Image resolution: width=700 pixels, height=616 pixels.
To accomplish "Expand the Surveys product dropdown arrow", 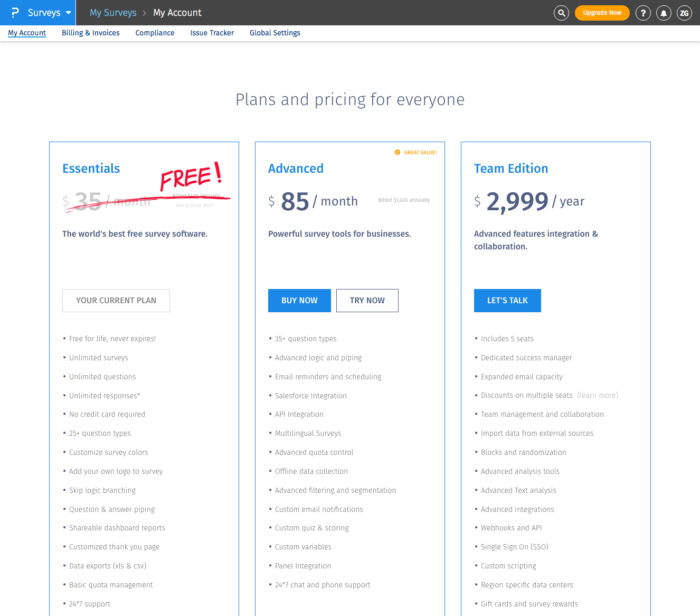I will click(x=68, y=13).
